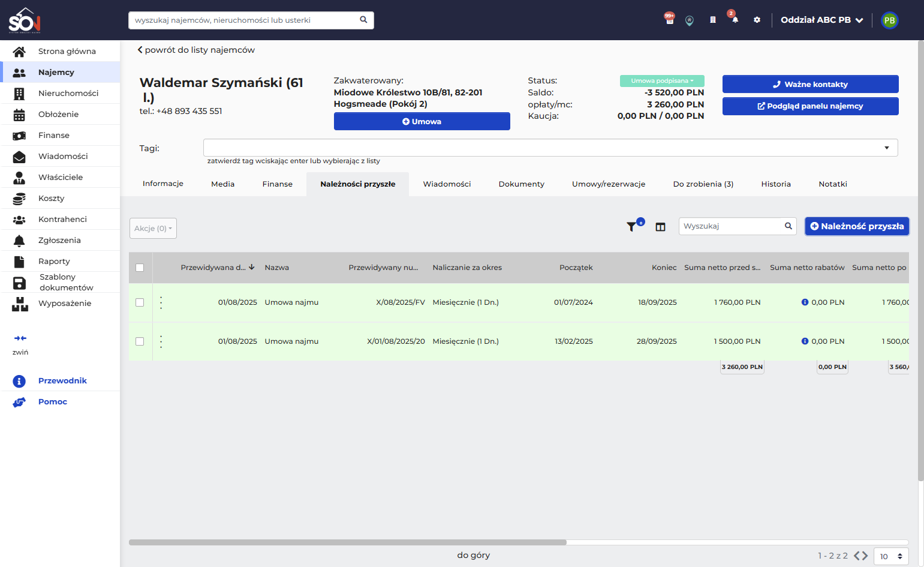Viewport: 924px width, 567px height.
Task: Click info icon next to first 0,00 PLN
Action: pyautogui.click(x=805, y=302)
